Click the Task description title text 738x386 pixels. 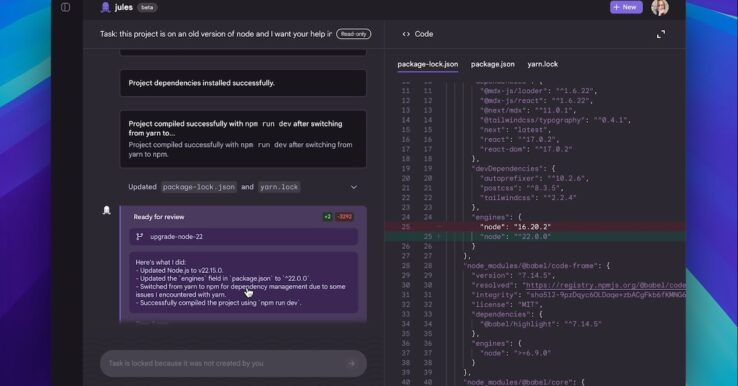(x=216, y=34)
